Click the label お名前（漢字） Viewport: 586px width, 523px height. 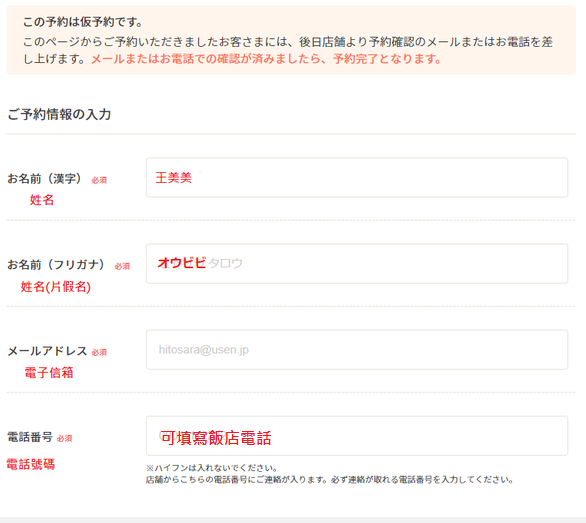coord(45,179)
